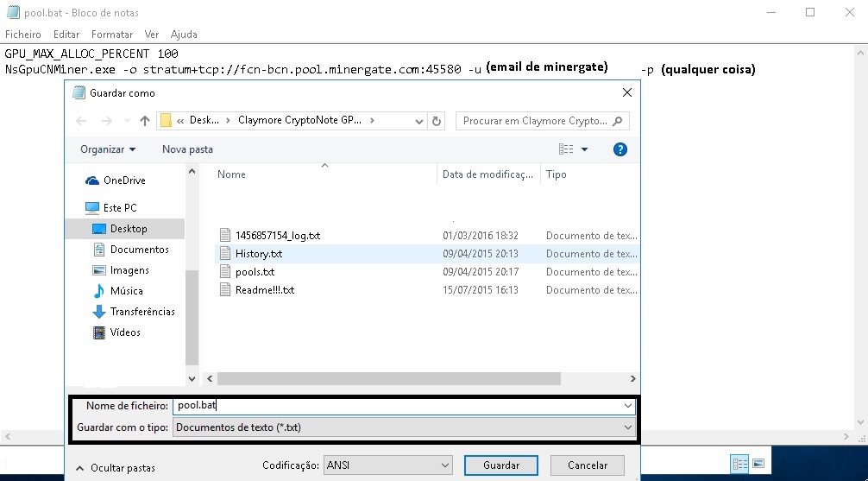Select Música folder in sidebar
This screenshot has width=868, height=481.
coord(126,291)
